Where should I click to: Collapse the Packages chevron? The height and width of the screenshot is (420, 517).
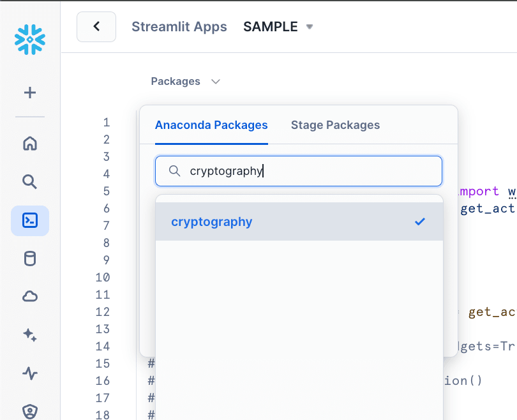tap(215, 82)
